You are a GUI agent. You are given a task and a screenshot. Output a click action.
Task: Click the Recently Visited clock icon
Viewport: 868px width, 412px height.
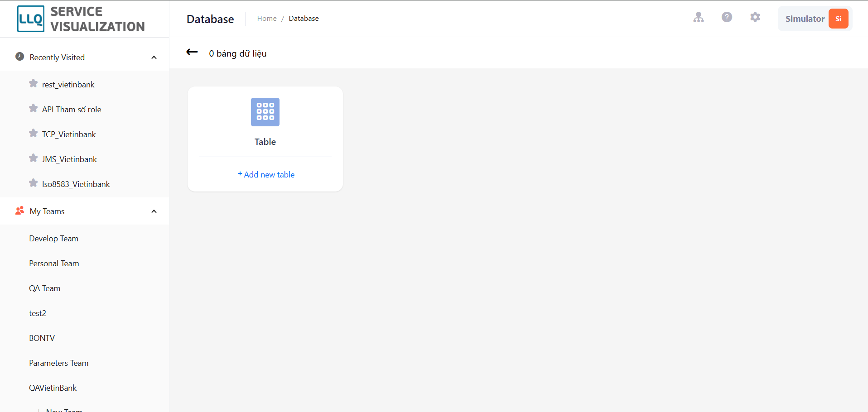(19, 57)
